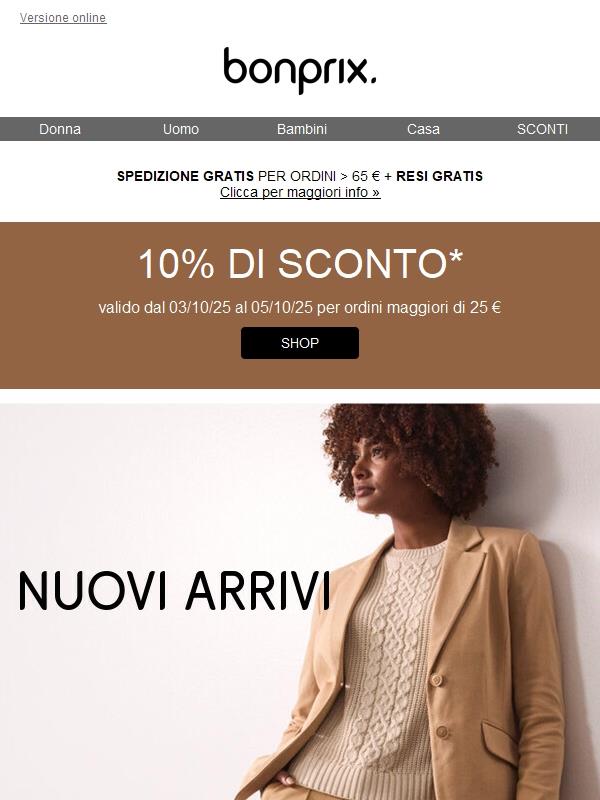Open the Casa category
This screenshot has height=800, width=600.
[423, 129]
